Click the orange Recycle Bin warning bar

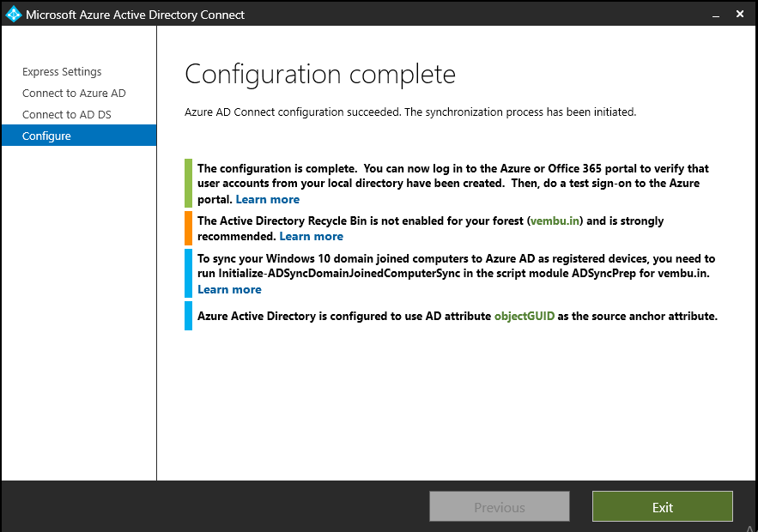pos(188,228)
